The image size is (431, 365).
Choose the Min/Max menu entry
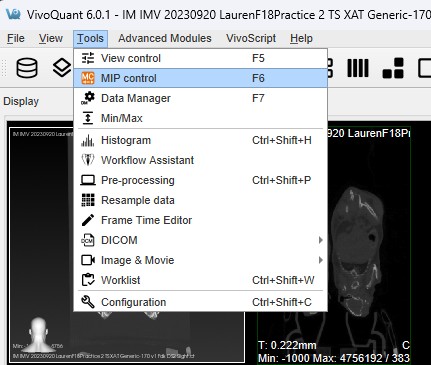click(x=200, y=118)
